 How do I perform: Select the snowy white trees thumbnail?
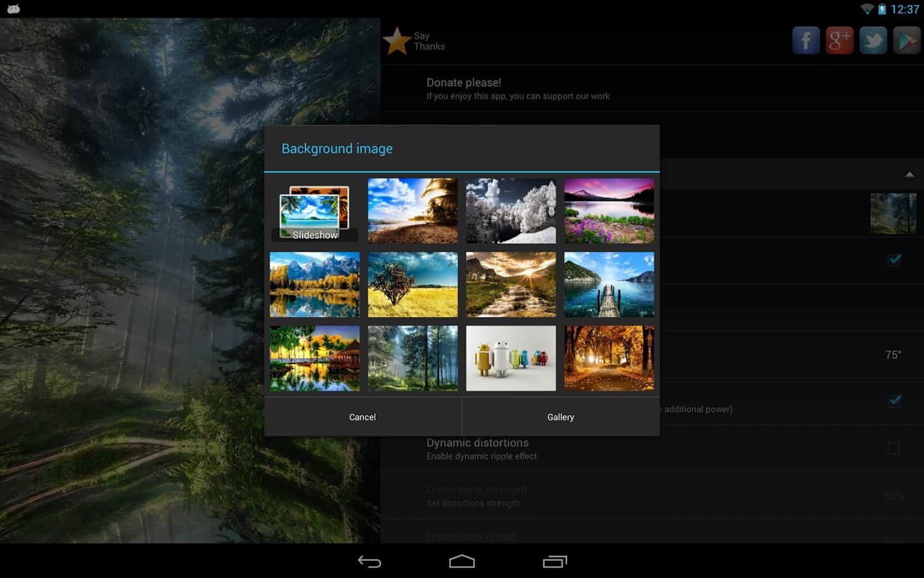click(511, 211)
